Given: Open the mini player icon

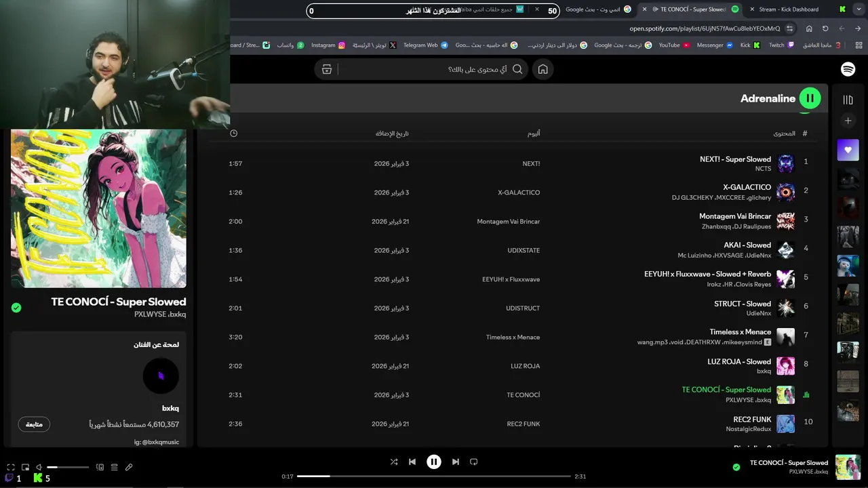Looking at the screenshot, I should click(x=25, y=467).
